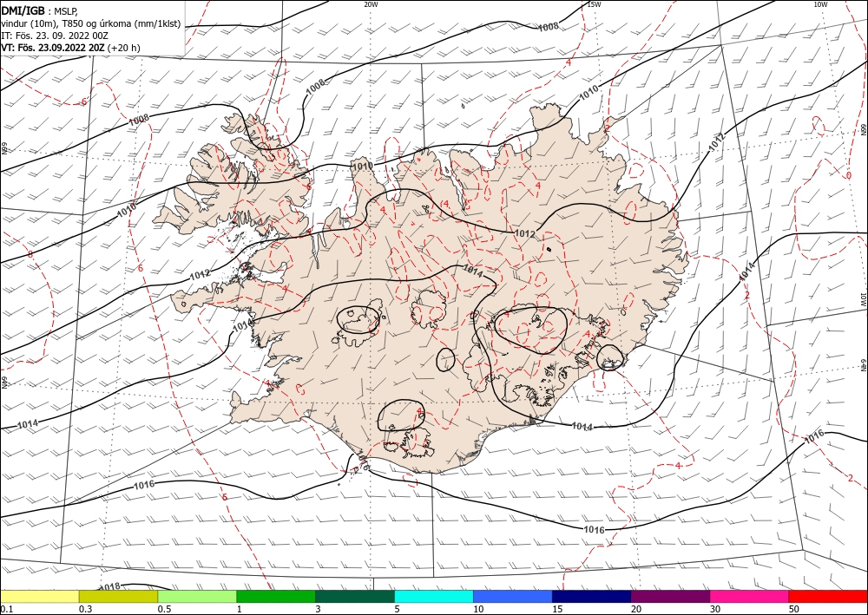Click the legend value "20"
The width and height of the screenshot is (868, 615).
[x=636, y=609]
